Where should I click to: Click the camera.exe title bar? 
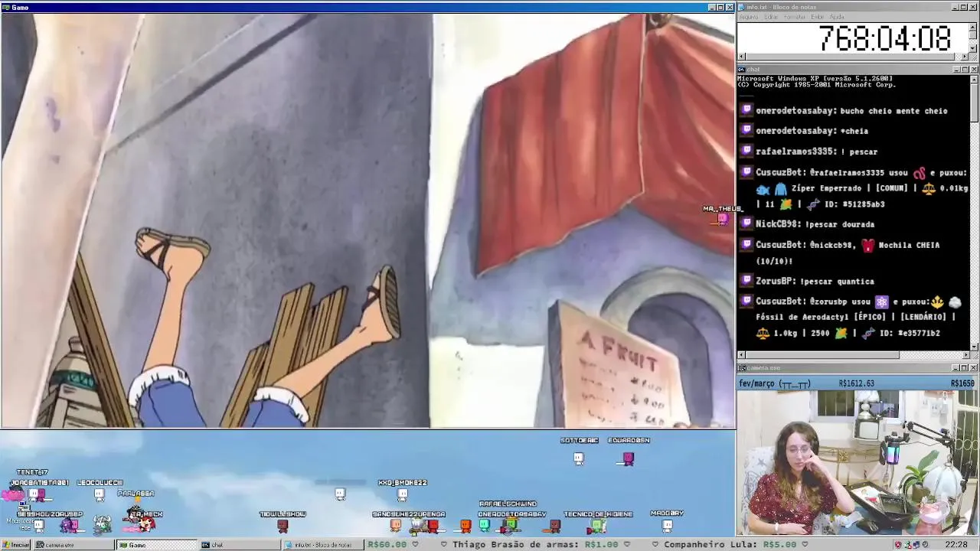point(857,368)
